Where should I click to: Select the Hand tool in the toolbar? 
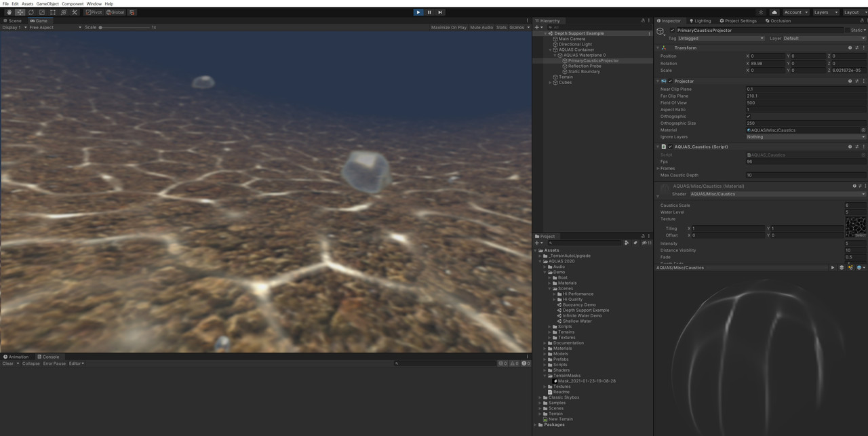click(x=9, y=12)
